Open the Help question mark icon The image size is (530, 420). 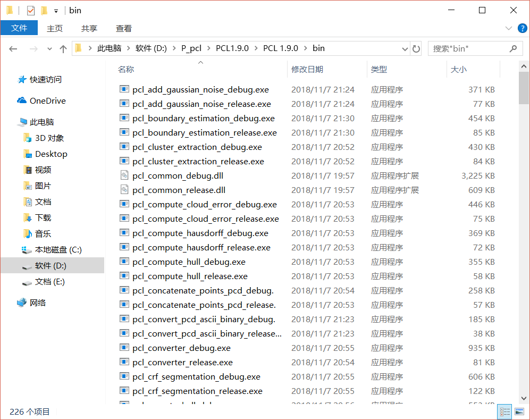(522, 28)
